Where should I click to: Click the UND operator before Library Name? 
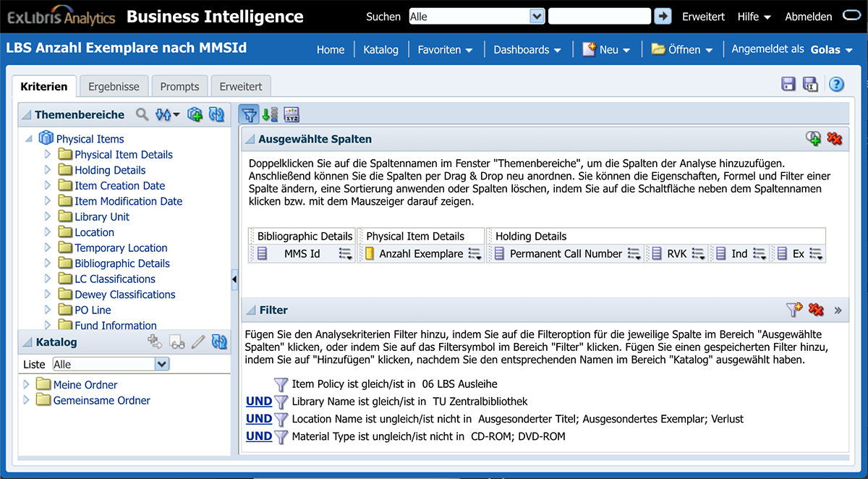click(x=259, y=402)
